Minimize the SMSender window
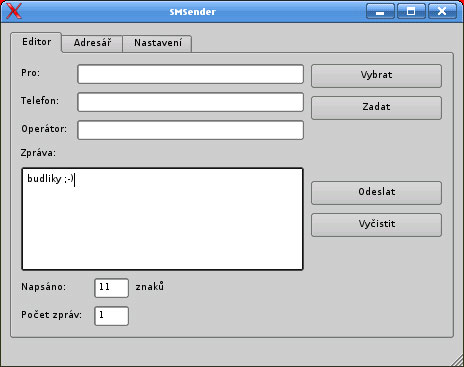 pyautogui.click(x=380, y=11)
